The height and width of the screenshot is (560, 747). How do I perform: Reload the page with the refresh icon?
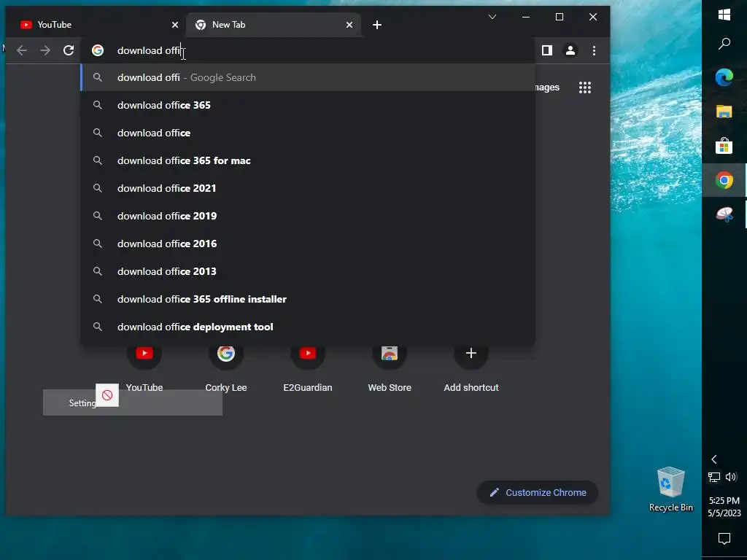pyautogui.click(x=69, y=50)
